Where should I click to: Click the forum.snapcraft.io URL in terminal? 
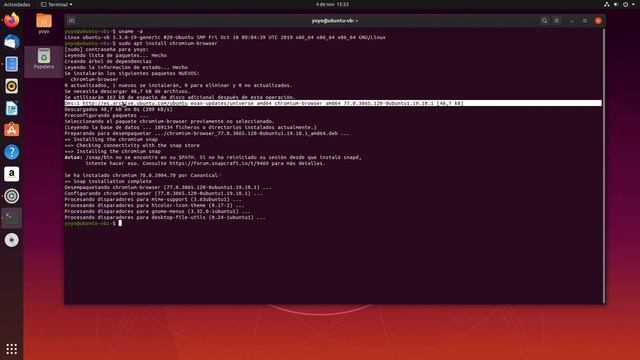[x=220, y=163]
